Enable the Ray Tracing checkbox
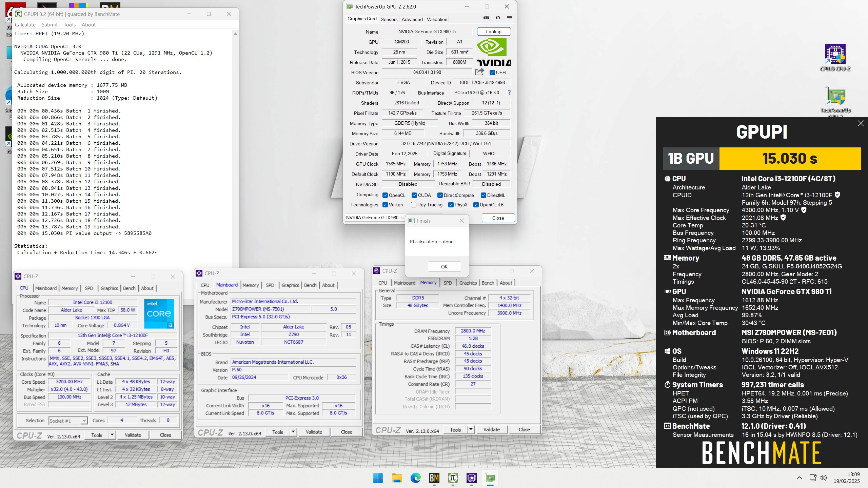 click(414, 205)
